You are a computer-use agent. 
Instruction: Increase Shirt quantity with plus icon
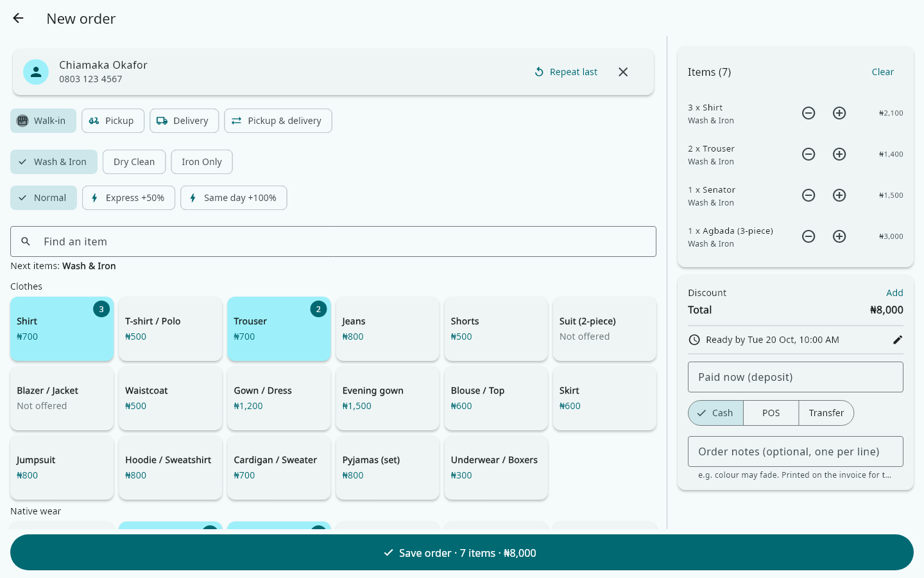pos(839,113)
